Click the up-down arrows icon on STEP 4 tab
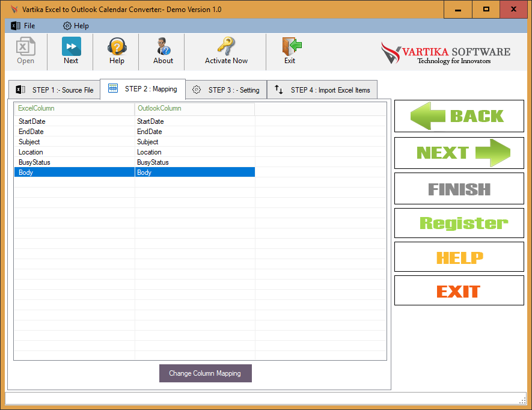532x410 pixels. point(278,90)
